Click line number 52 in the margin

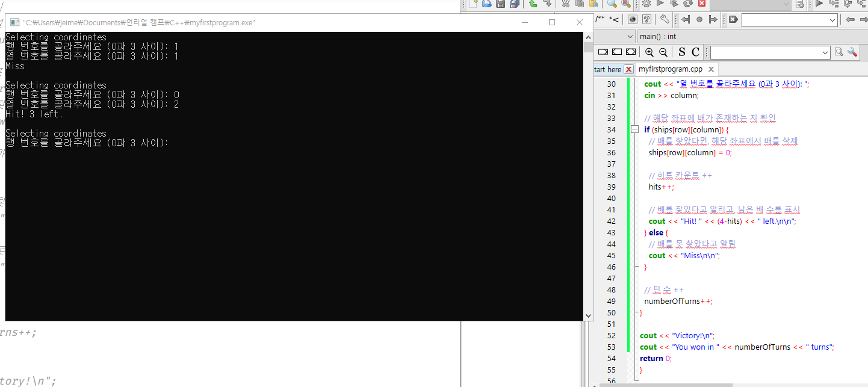click(x=612, y=335)
